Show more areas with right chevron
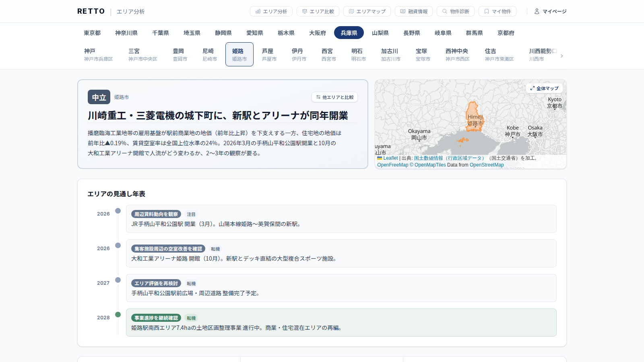The image size is (644, 362). 562,56
